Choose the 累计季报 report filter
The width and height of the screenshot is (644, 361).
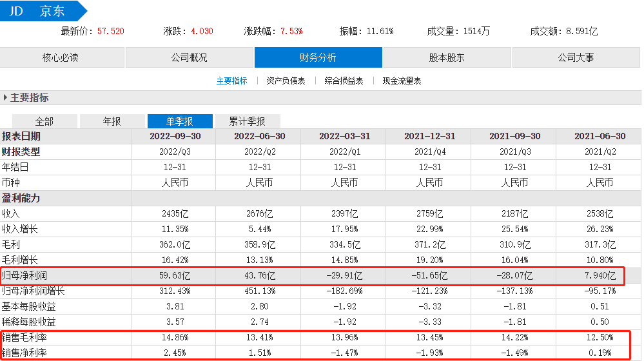pyautogui.click(x=248, y=121)
